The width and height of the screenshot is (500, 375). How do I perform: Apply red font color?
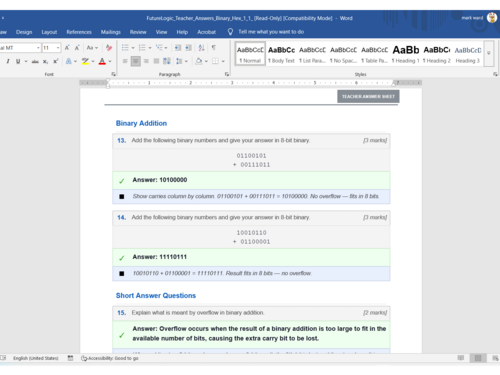[102, 61]
